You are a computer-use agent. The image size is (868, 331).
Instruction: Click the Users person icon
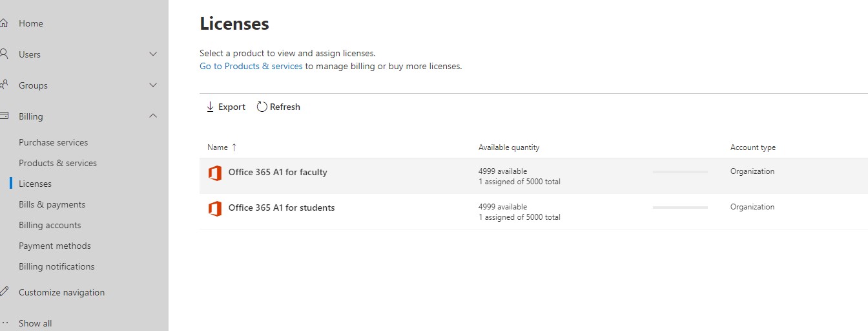click(x=3, y=54)
